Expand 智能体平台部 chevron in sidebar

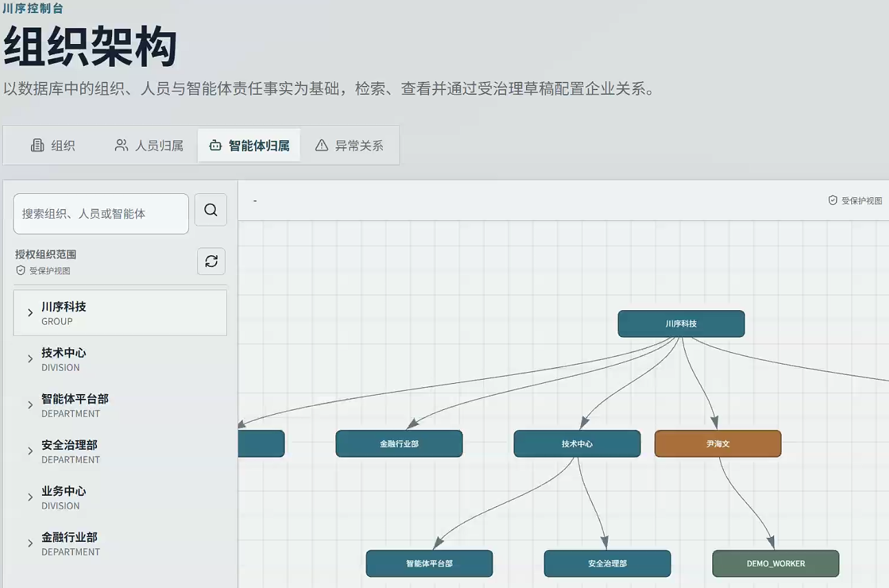pos(30,405)
